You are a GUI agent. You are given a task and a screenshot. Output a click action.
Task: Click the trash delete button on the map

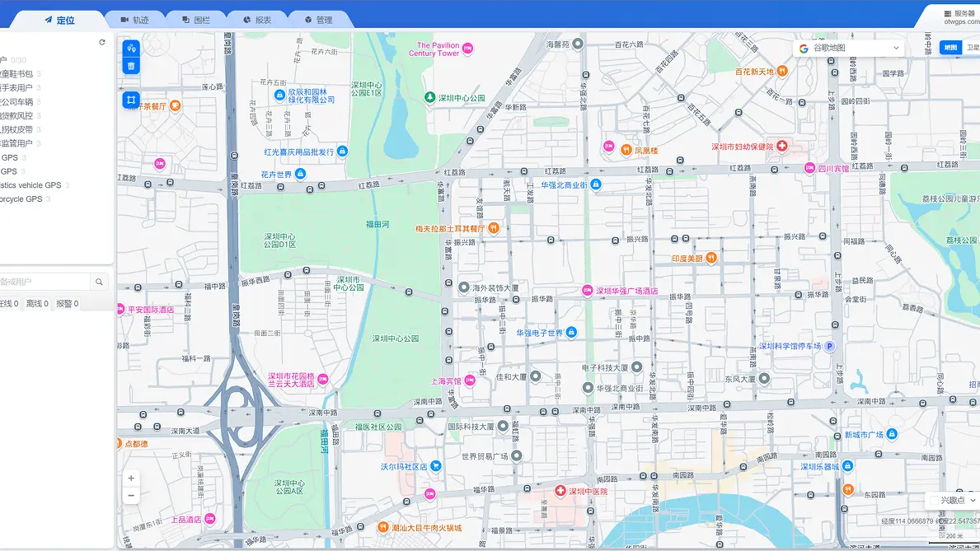[x=130, y=66]
